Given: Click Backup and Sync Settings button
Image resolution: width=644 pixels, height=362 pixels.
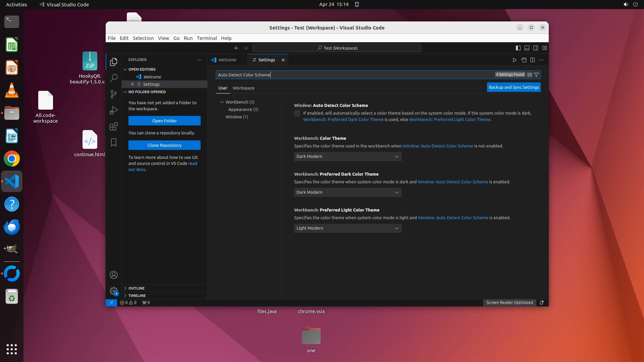Looking at the screenshot, I should [514, 87].
